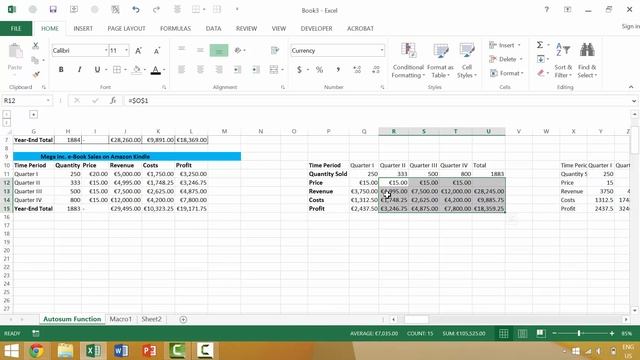Click the Wrap Text icon

pyautogui.click(x=275, y=50)
